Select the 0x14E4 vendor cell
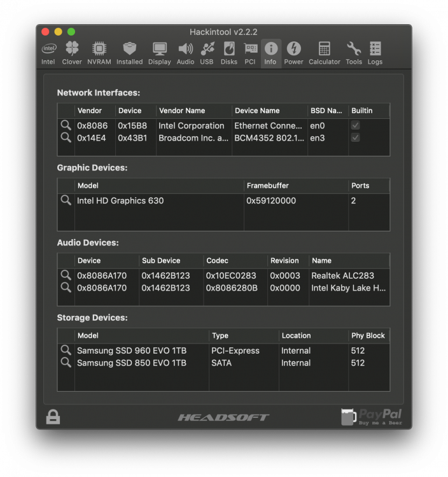448x477 pixels. coord(91,138)
